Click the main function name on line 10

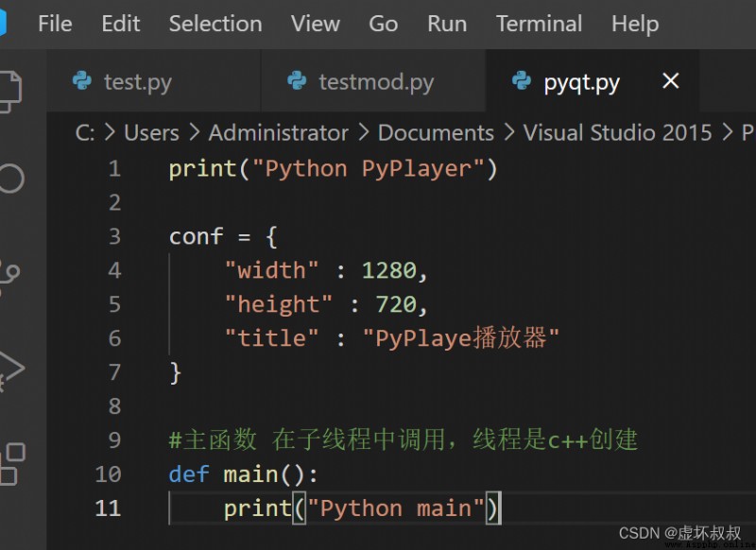(250, 474)
